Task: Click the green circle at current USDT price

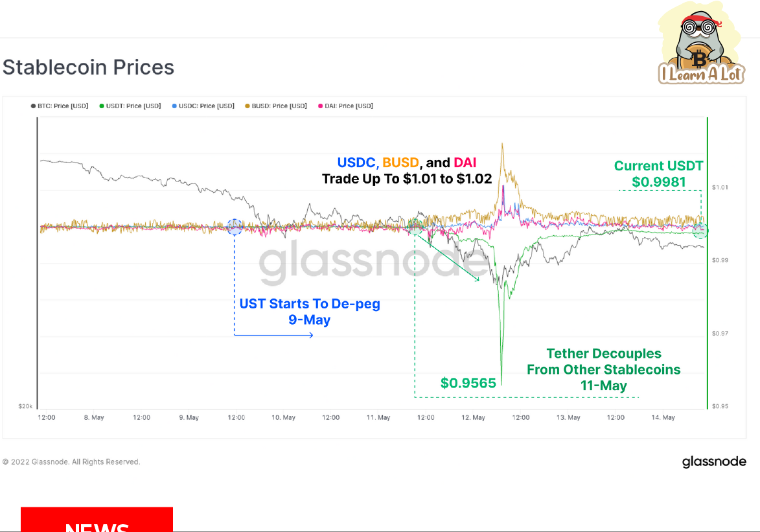Action: coord(700,230)
